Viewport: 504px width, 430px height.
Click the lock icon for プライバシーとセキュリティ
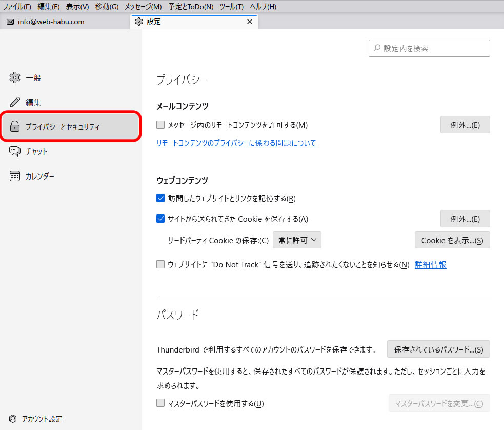pyautogui.click(x=15, y=127)
